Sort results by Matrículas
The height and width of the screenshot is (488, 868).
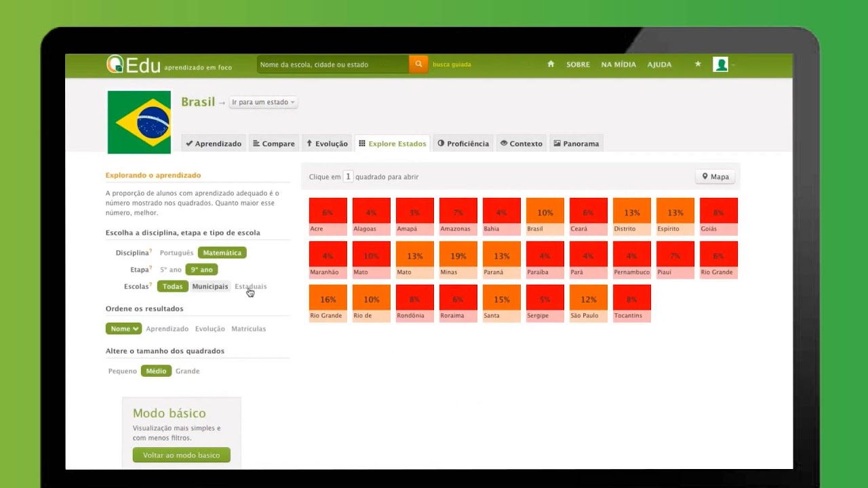[248, 329]
